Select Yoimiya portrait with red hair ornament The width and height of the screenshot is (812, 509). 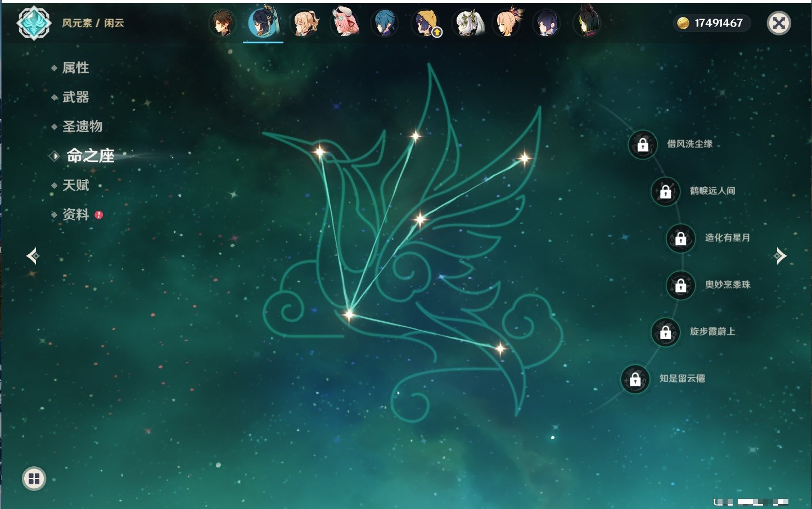click(x=508, y=23)
